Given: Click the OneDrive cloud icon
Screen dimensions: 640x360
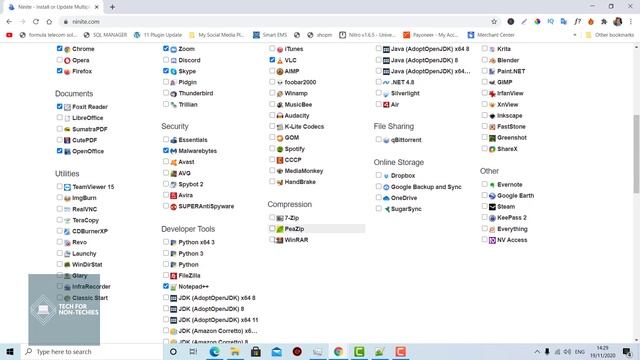Looking at the screenshot, I should 386,198.
